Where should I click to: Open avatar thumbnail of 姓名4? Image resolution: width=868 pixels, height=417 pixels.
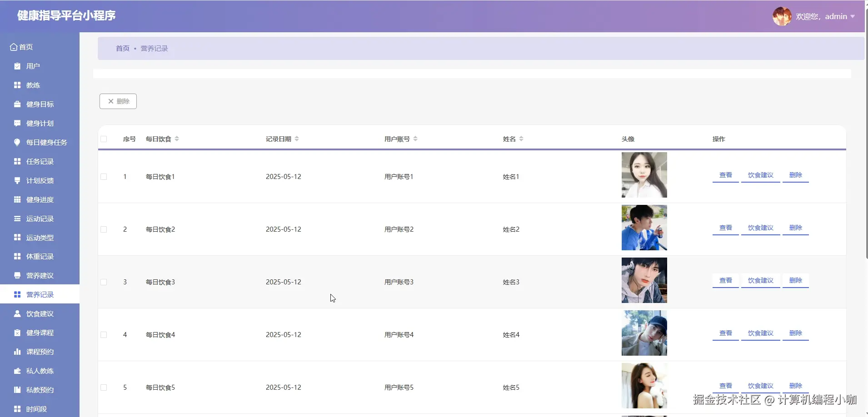pyautogui.click(x=644, y=333)
